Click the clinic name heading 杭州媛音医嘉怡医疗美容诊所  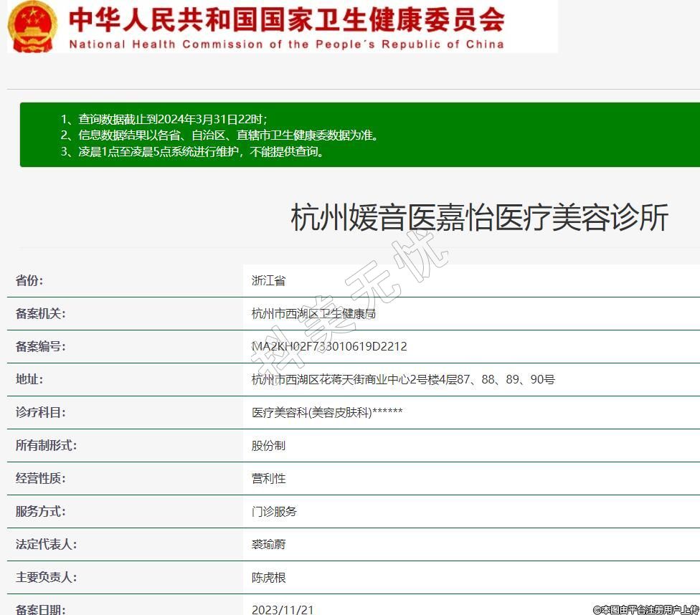click(x=479, y=217)
